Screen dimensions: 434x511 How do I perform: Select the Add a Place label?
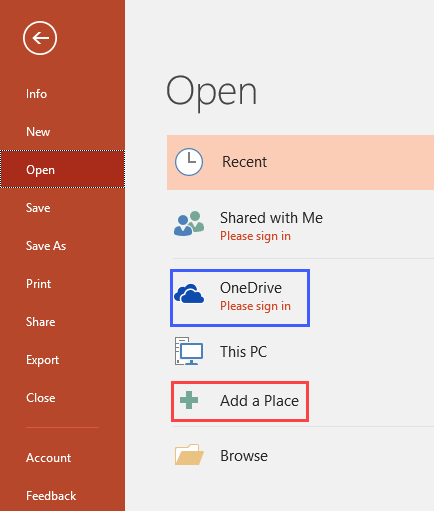coord(259,401)
